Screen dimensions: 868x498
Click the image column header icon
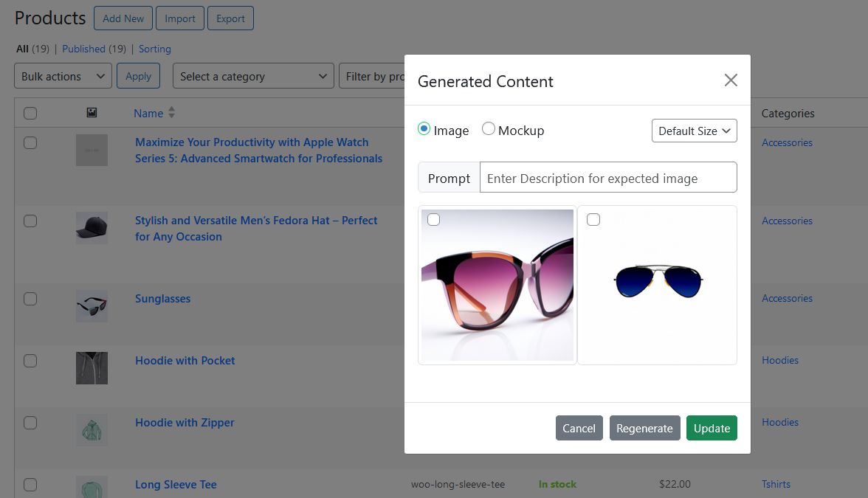coord(92,113)
